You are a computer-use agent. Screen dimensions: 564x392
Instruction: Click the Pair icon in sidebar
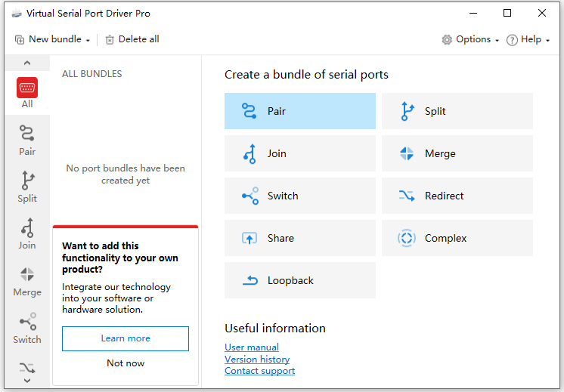(x=27, y=140)
